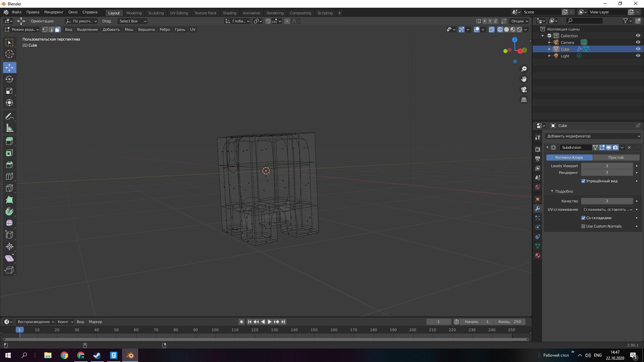Click the Levels Viewport value field
This screenshot has width=644, height=362.
pyautogui.click(x=607, y=166)
